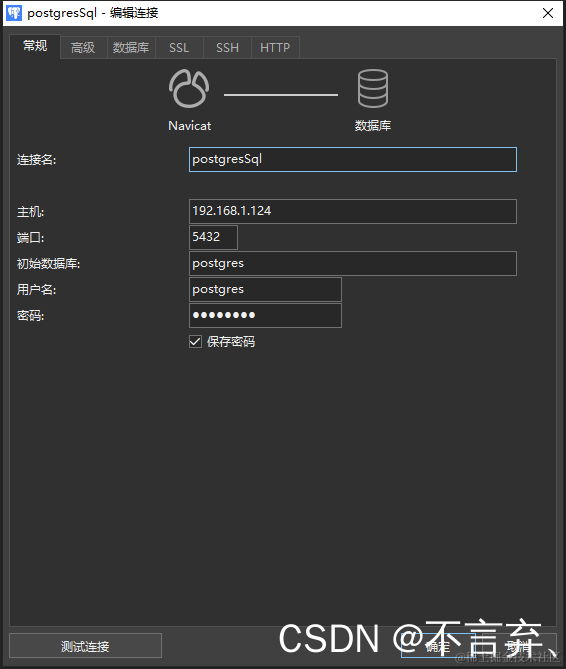Click the PostgreSQL elephant title bar icon
566x669 pixels.
pyautogui.click(x=14, y=13)
